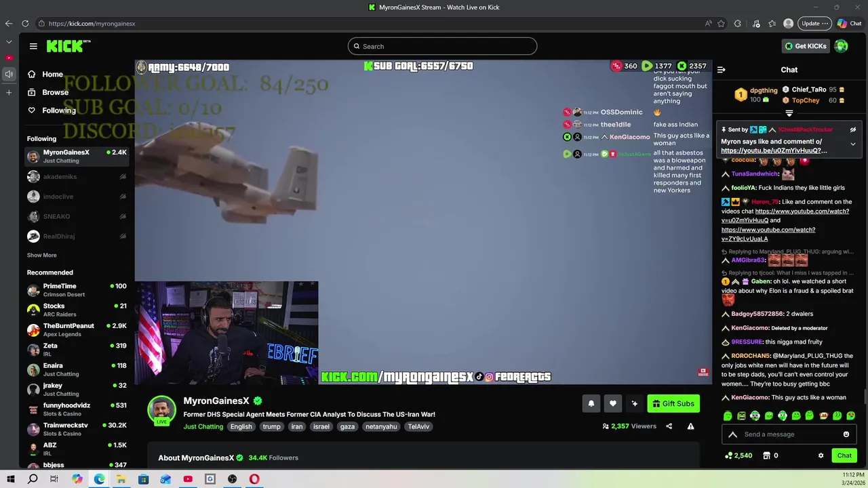Image resolution: width=868 pixels, height=488 pixels.
Task: Open akademiks offline channel
Action: [x=77, y=176]
